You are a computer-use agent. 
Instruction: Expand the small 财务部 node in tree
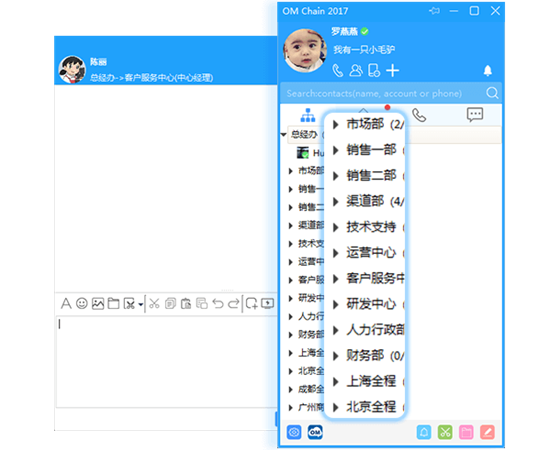[291, 335]
